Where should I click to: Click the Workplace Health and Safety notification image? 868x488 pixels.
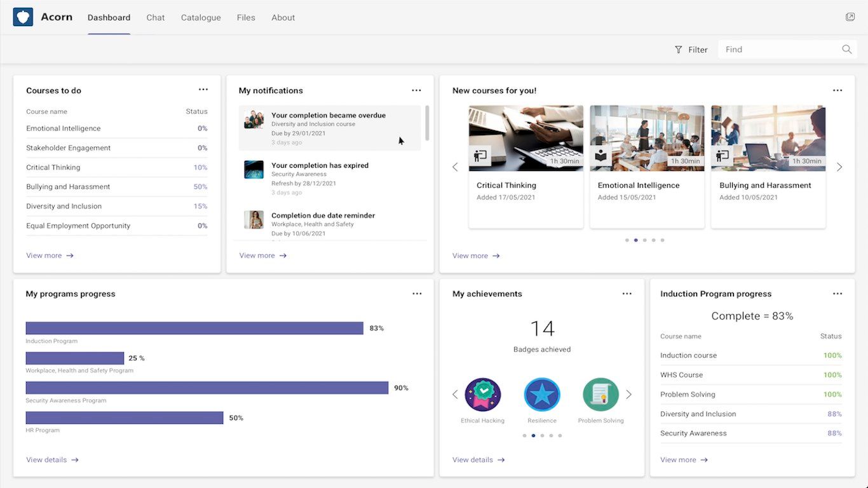point(254,220)
